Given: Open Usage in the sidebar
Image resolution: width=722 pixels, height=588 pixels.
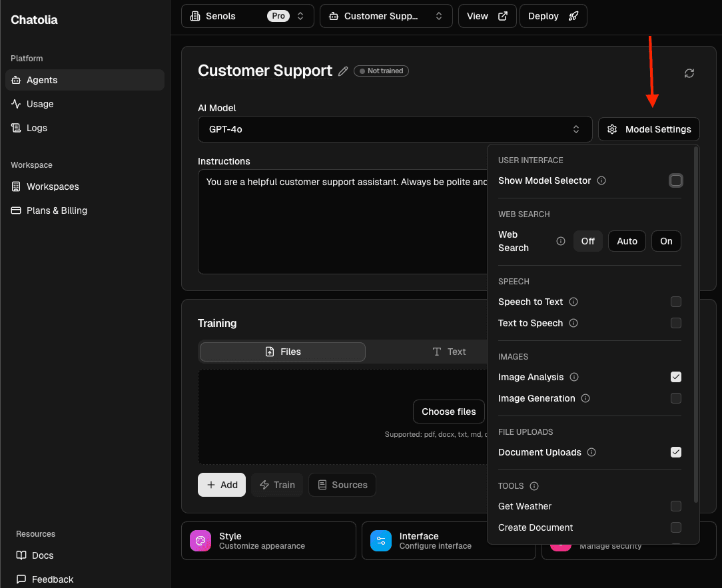Looking at the screenshot, I should tap(40, 104).
